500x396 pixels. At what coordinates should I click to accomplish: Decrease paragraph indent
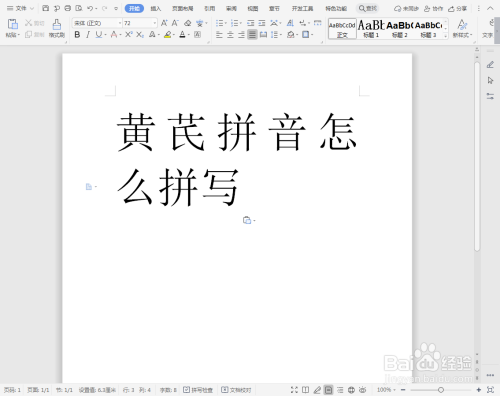[x=251, y=23]
